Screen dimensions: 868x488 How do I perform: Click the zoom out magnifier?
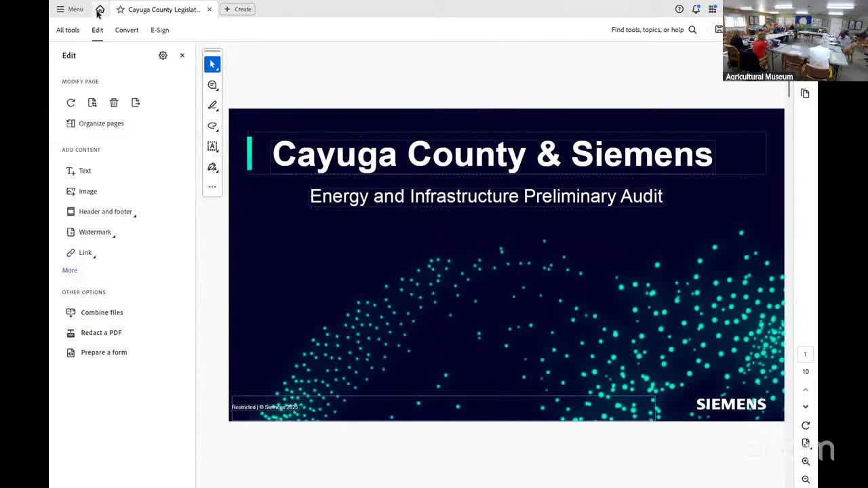coord(806,479)
